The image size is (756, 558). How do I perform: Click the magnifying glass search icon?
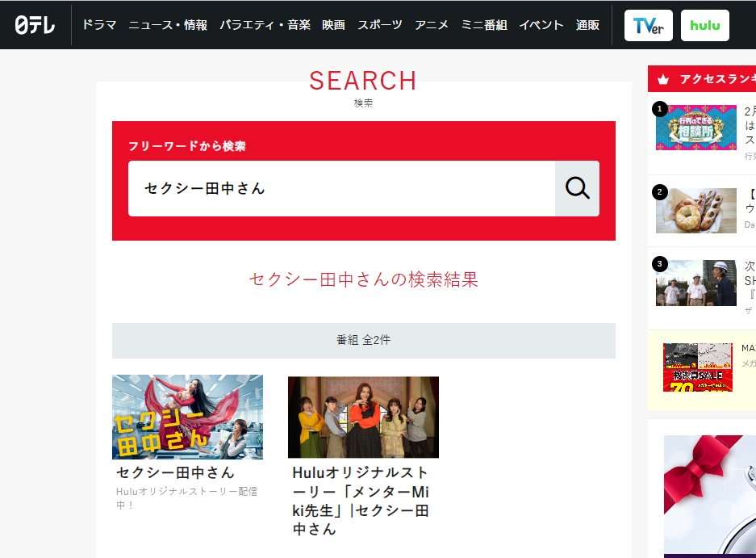[577, 188]
